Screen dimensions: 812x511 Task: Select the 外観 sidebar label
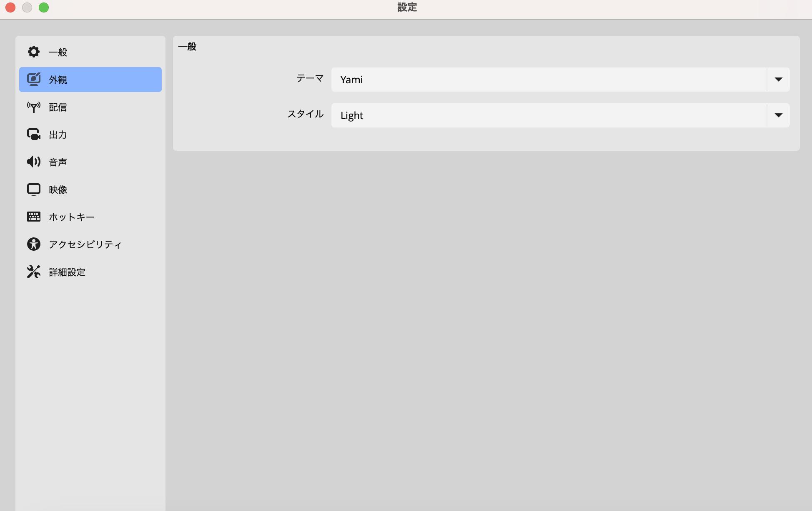coord(58,80)
